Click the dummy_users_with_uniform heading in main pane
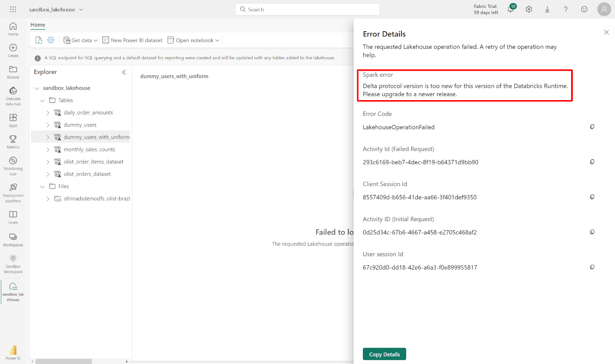The height and width of the screenshot is (364, 615). tap(174, 76)
